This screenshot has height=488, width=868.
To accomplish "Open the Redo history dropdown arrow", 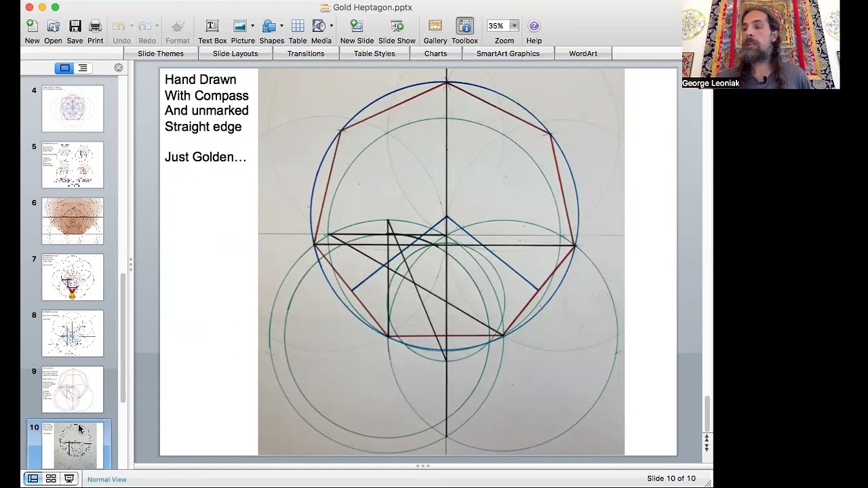I will 157,26.
